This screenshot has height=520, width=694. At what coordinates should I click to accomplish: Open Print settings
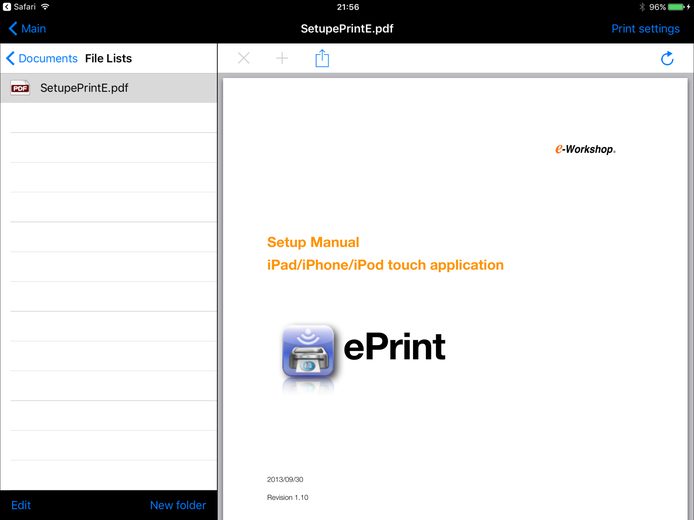[645, 29]
